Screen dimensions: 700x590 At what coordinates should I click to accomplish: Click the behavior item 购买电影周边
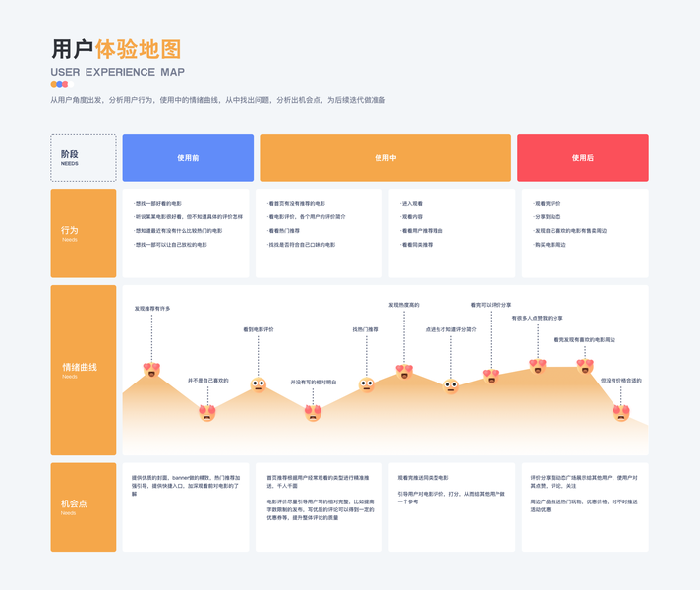point(550,245)
